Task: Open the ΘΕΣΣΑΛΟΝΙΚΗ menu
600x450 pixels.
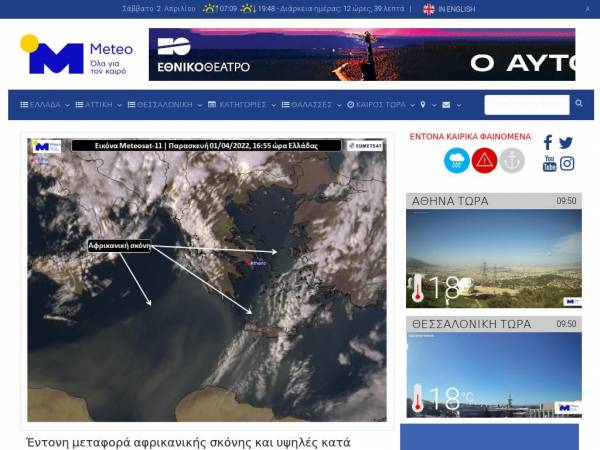Action: [165, 105]
